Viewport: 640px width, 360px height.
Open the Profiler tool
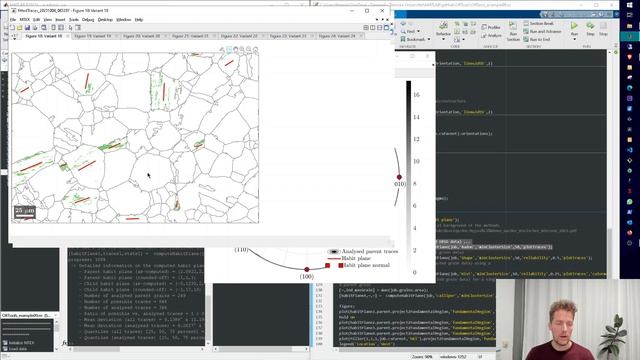click(x=491, y=27)
